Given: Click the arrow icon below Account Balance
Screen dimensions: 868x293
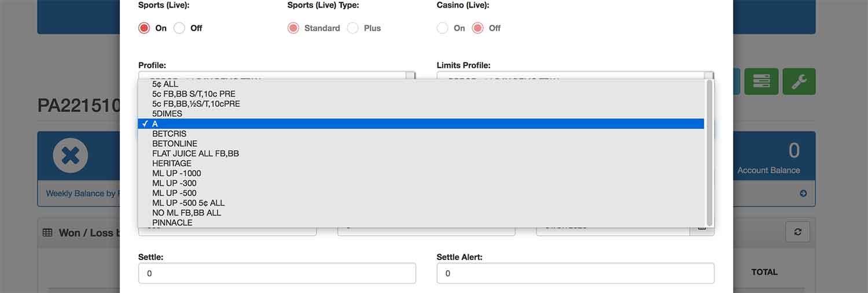Looking at the screenshot, I should coord(803,194).
